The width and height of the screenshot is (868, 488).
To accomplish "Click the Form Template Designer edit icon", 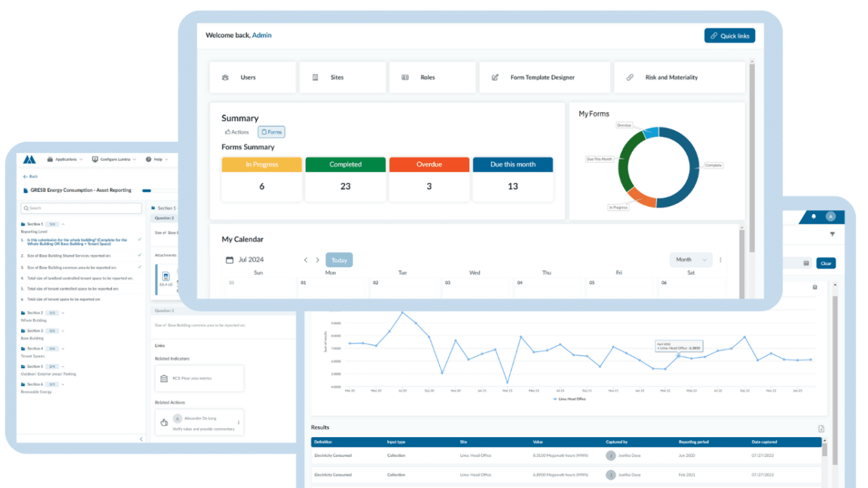I will (495, 78).
